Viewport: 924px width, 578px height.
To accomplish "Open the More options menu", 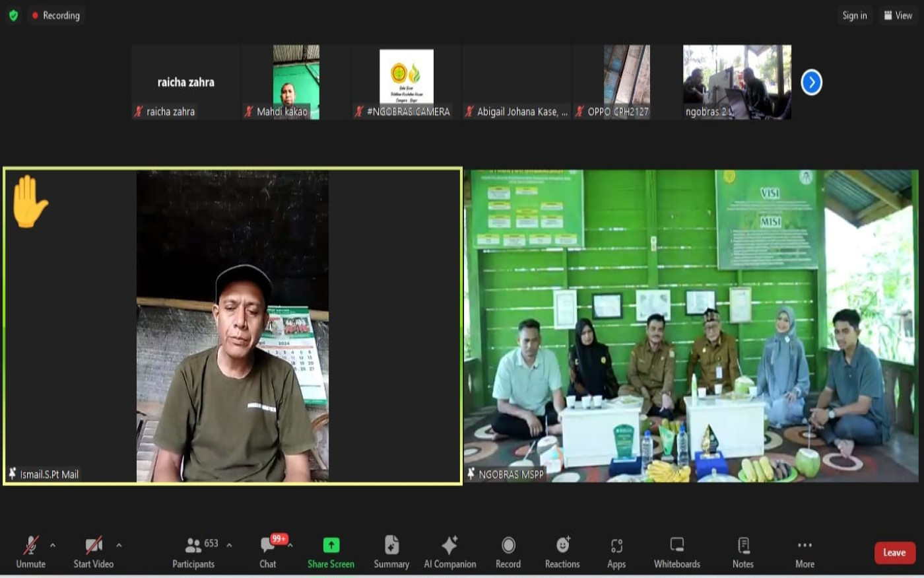I will (805, 552).
